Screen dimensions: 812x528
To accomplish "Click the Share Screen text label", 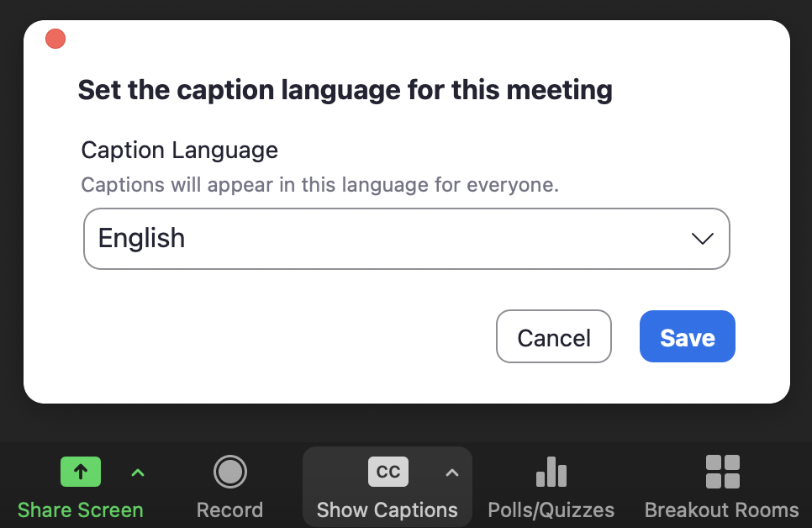I will [x=80, y=510].
